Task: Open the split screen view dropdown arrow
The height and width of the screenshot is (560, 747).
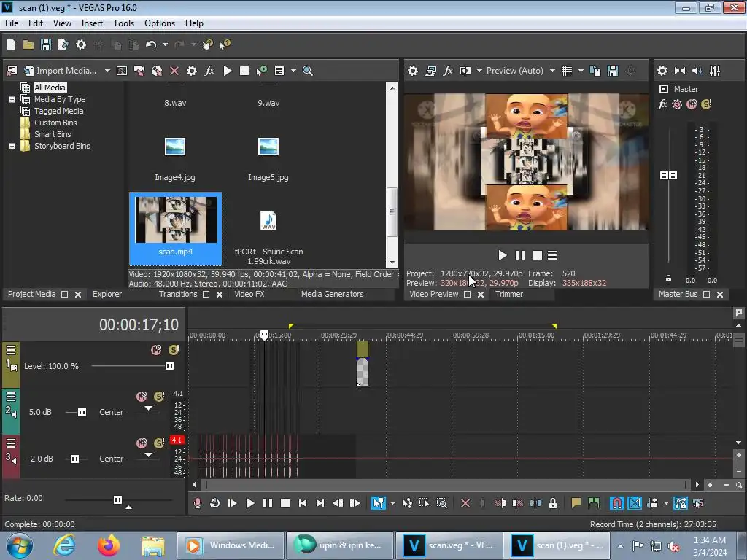Action: click(479, 71)
